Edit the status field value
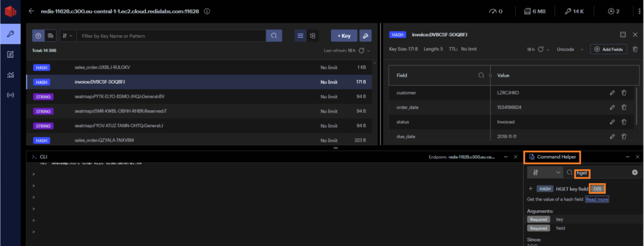 click(x=613, y=122)
